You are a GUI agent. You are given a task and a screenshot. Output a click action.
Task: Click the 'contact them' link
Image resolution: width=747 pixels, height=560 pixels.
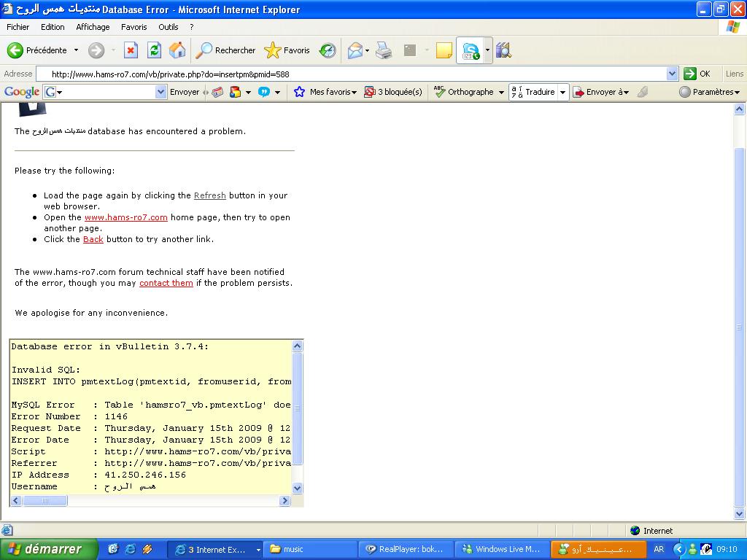[166, 283]
